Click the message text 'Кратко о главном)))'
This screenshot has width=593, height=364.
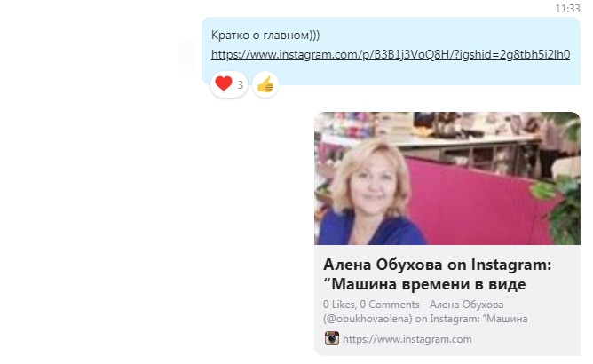[265, 36]
